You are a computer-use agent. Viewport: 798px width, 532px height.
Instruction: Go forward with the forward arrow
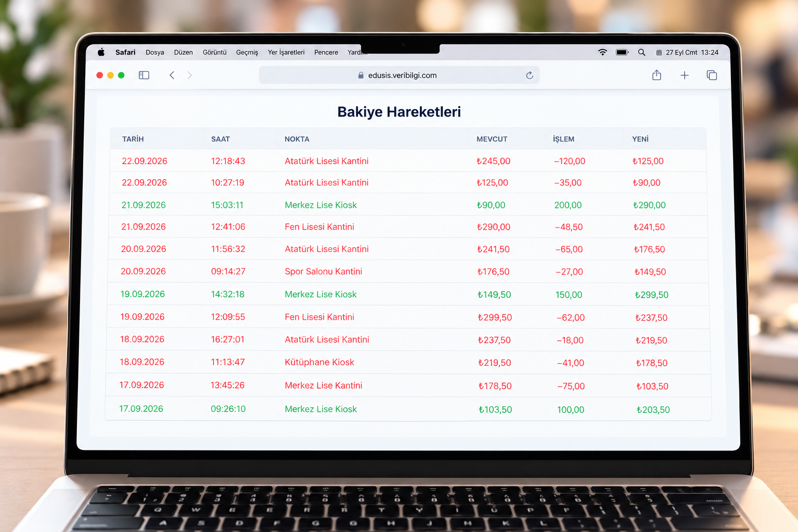(x=190, y=75)
